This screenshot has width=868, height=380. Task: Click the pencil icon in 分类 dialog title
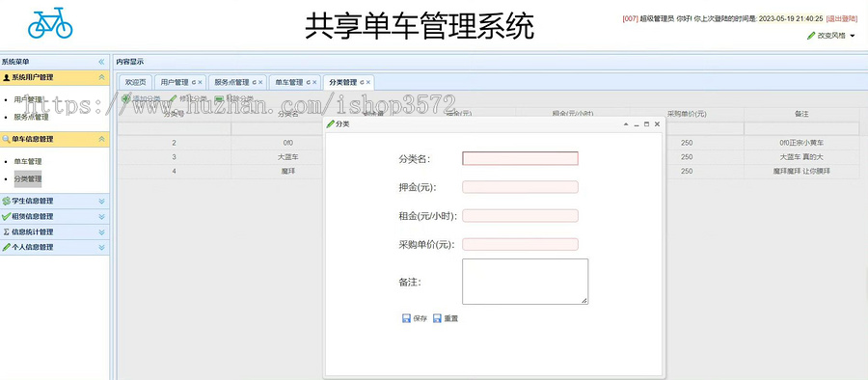pos(331,124)
